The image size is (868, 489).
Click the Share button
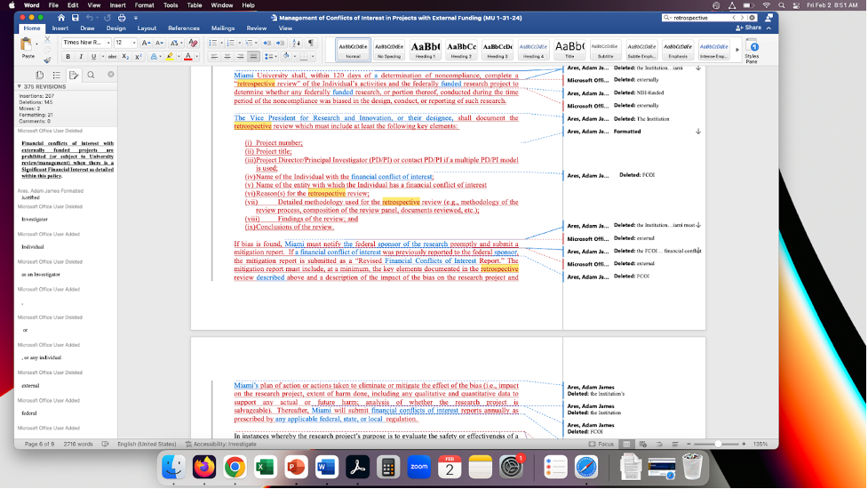pyautogui.click(x=748, y=28)
